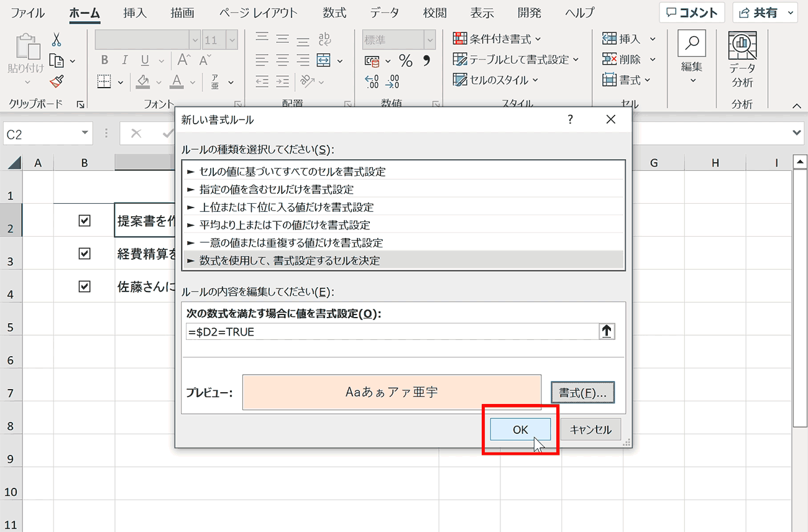Click the increase decimal icon
Viewport: 808px width, 532px height.
[x=372, y=81]
